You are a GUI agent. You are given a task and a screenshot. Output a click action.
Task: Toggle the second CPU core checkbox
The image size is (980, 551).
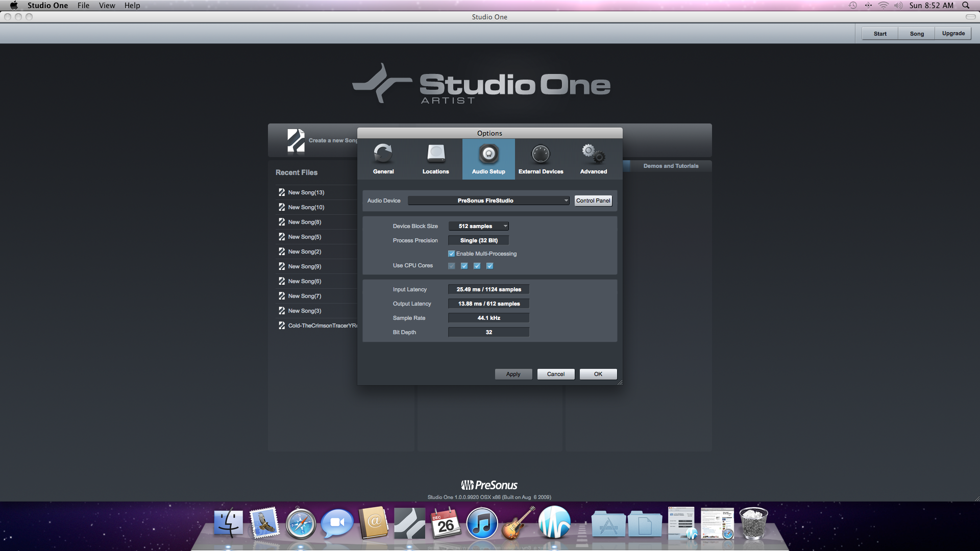point(464,266)
